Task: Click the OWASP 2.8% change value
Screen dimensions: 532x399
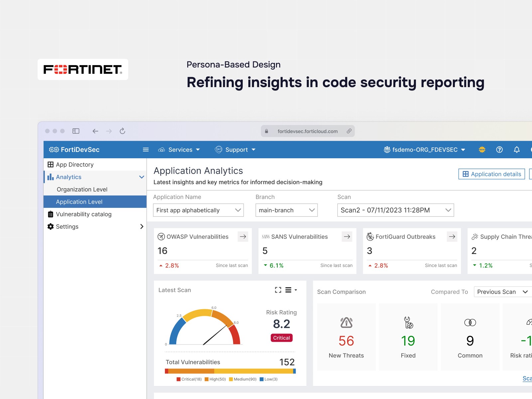Action: click(x=172, y=266)
